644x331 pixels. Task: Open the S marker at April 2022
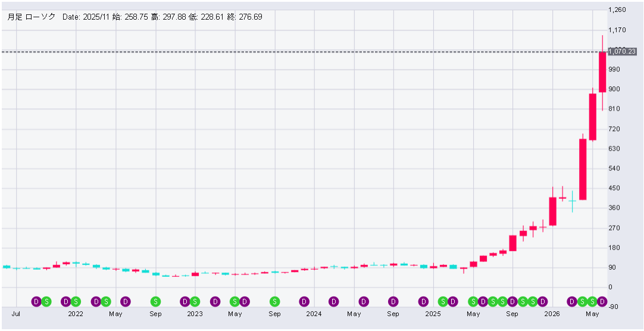[105, 302]
